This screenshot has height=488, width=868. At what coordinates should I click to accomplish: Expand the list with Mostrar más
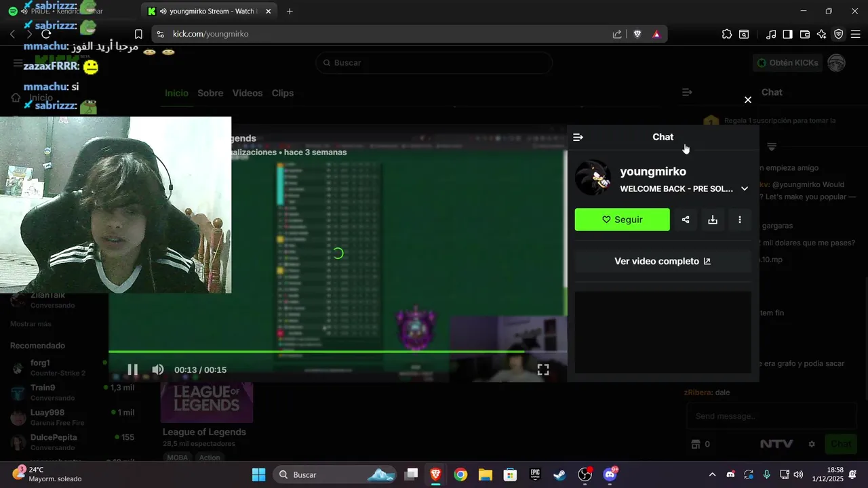pyautogui.click(x=31, y=324)
